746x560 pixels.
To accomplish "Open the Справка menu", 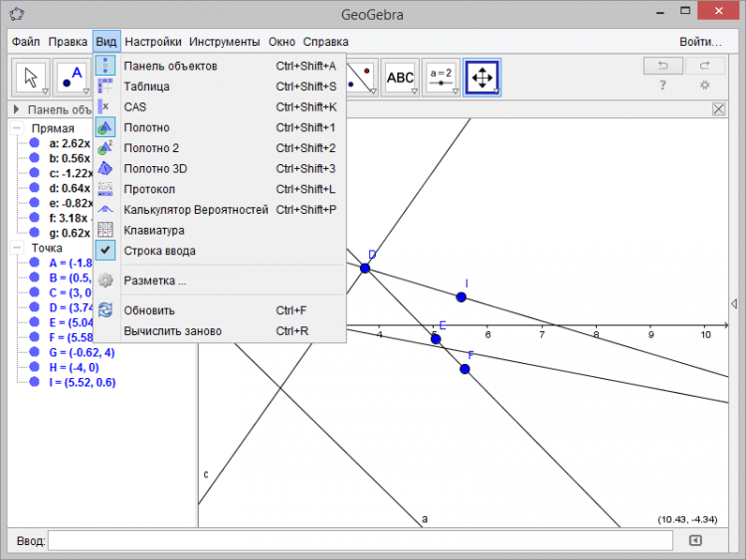I will tap(326, 42).
